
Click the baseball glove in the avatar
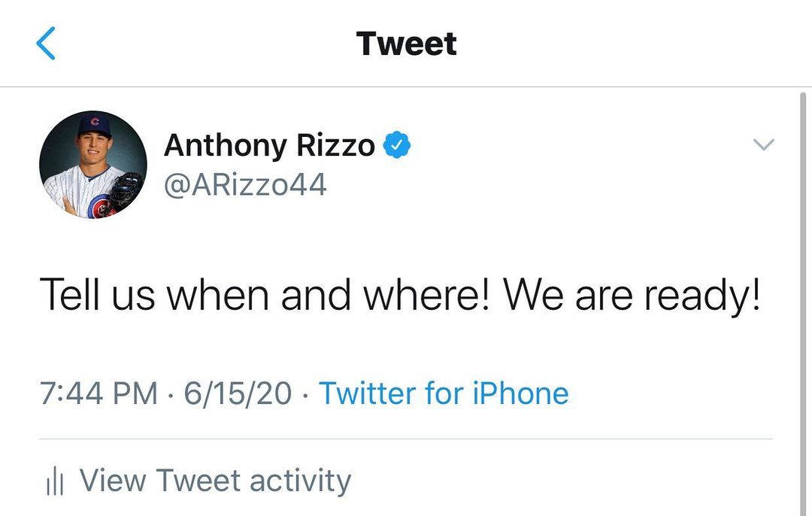pos(126,190)
